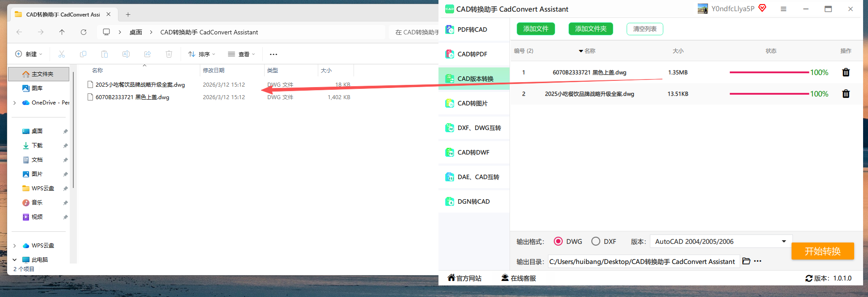Select the DWG output format
Screen dimensions: 868x297
(558, 241)
